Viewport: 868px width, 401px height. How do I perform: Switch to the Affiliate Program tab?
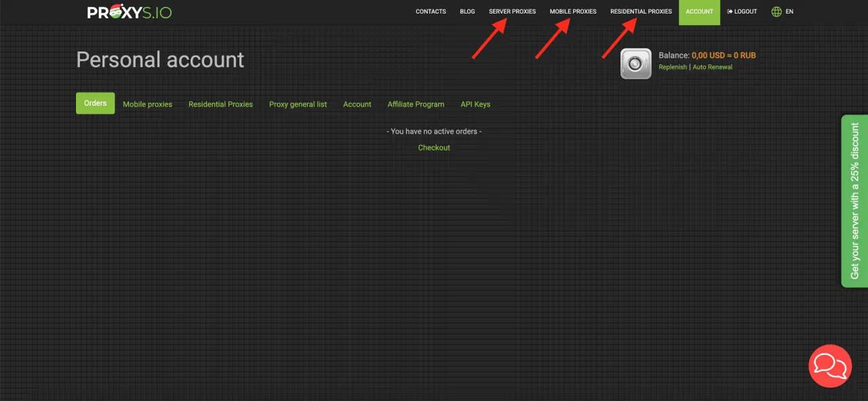[416, 104]
